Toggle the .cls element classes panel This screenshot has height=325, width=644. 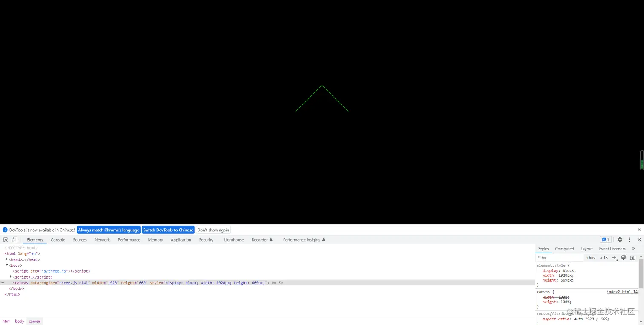pos(604,258)
